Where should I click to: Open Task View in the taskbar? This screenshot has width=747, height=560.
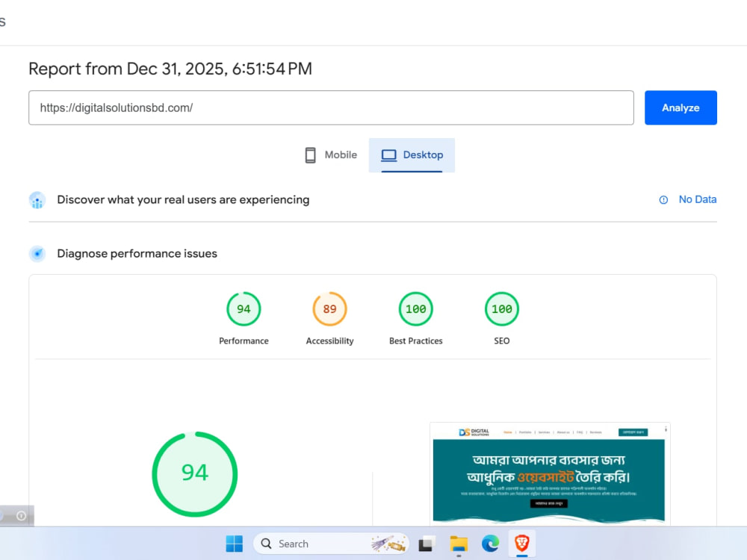427,544
